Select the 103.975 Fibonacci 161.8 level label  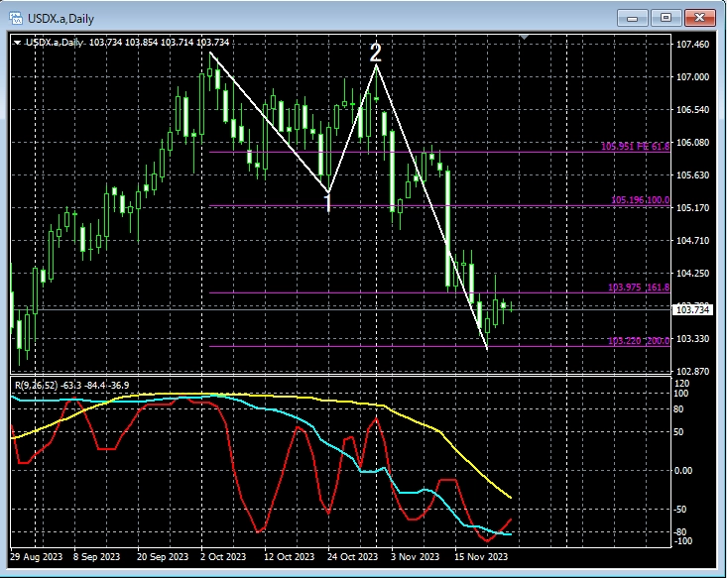point(639,288)
